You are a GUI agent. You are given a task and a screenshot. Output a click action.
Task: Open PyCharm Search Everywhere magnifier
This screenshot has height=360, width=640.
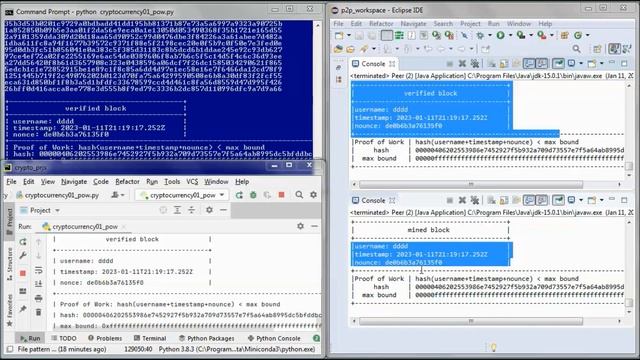pos(299,195)
